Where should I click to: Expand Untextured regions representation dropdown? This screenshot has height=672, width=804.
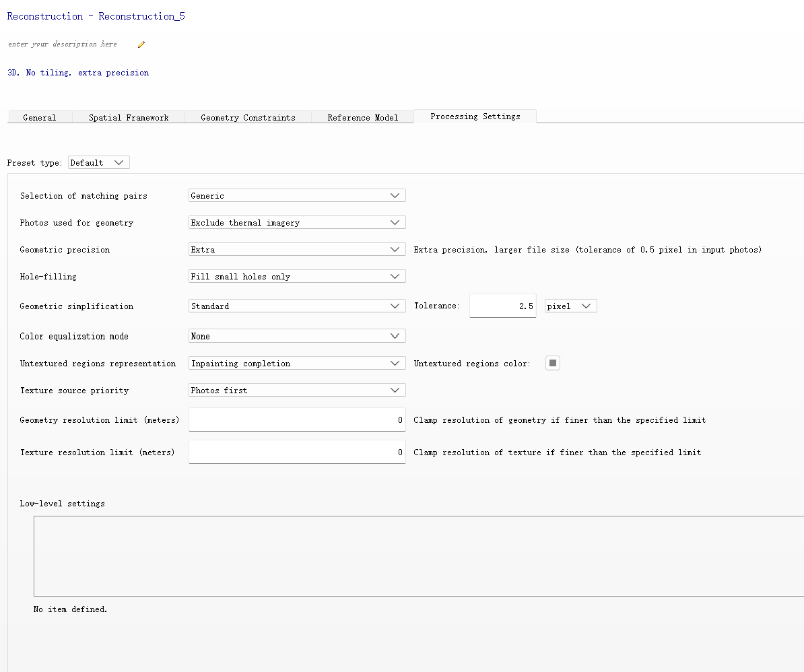tap(297, 364)
